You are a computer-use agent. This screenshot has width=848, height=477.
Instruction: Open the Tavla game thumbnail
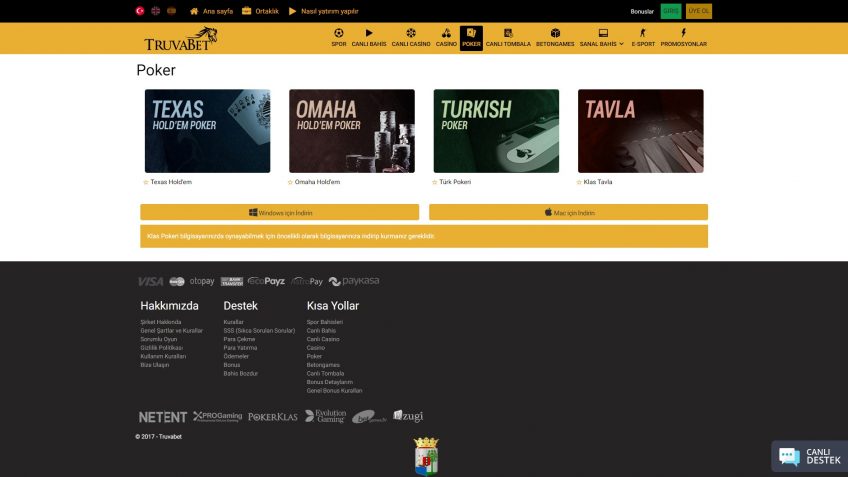pyautogui.click(x=641, y=131)
